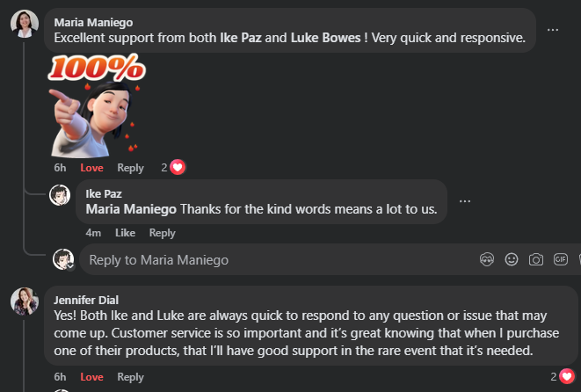The width and height of the screenshot is (581, 392).
Task: Open more options for Ike Paz's reply
Action: click(465, 200)
